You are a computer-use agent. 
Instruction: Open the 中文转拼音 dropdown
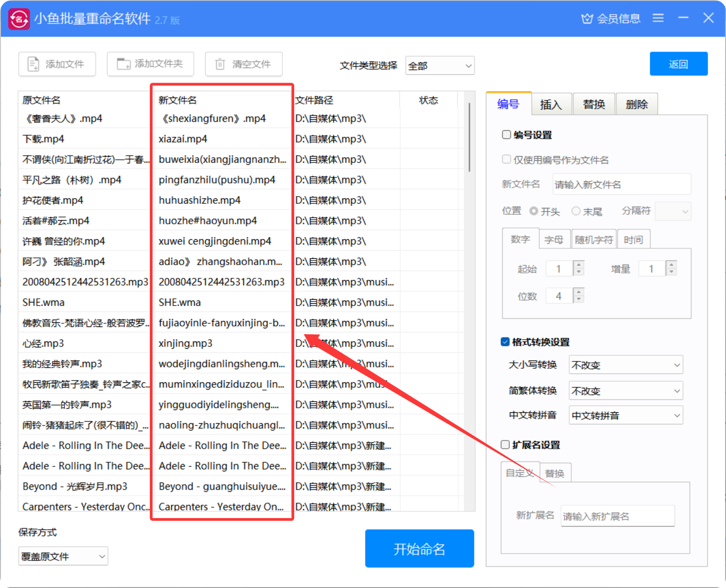[626, 415]
